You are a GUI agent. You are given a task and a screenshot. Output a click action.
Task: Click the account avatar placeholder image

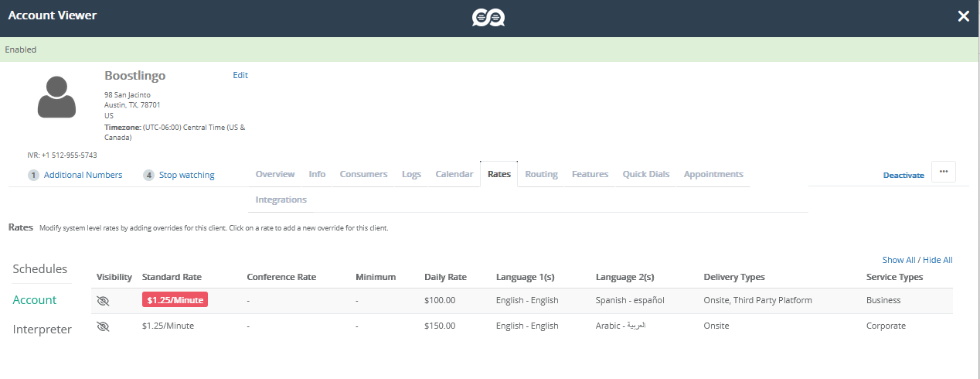pyautogui.click(x=56, y=97)
